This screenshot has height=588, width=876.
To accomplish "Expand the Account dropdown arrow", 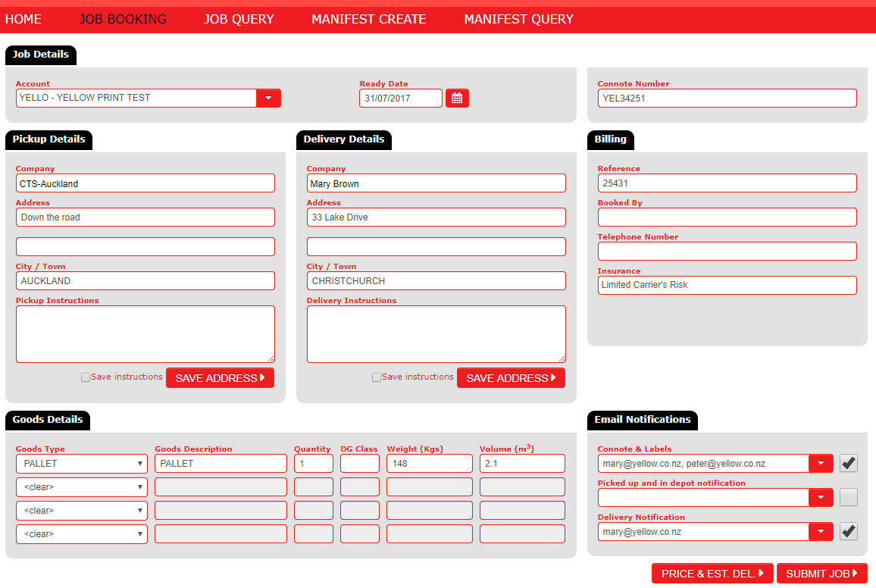I will click(268, 99).
